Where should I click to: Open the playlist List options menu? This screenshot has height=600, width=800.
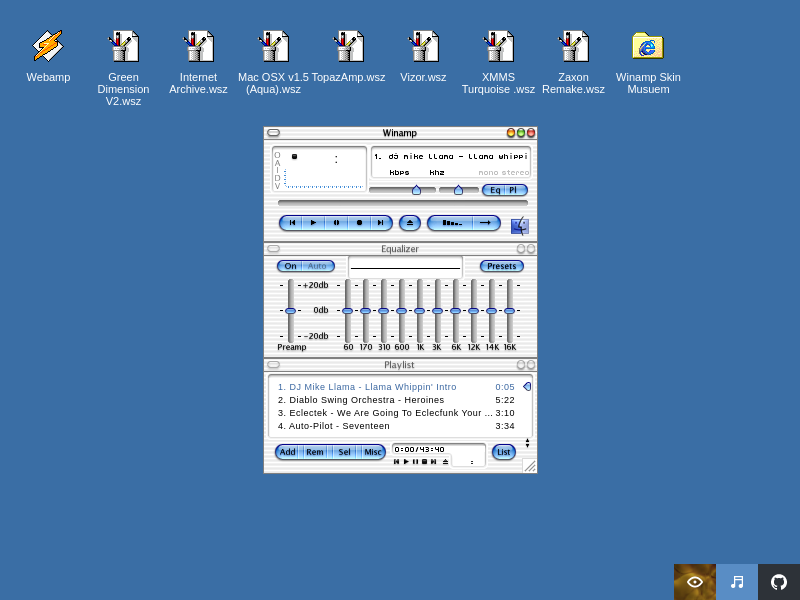pos(504,452)
